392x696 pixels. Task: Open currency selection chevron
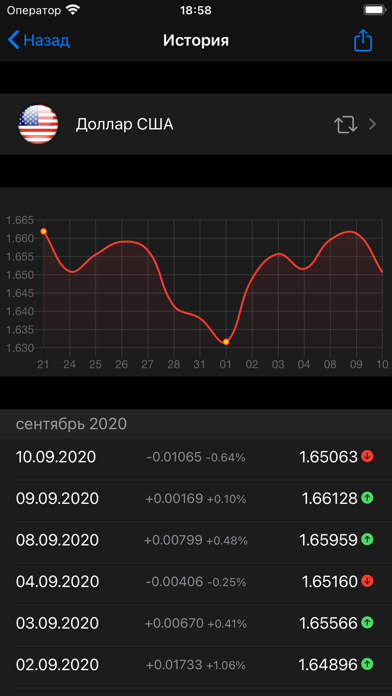[372, 125]
